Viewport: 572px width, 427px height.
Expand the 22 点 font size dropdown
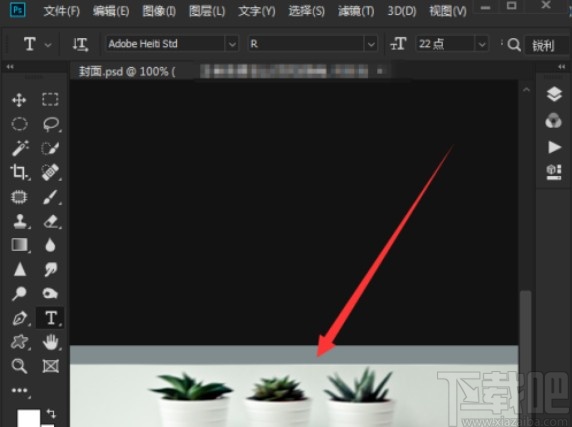click(x=482, y=44)
